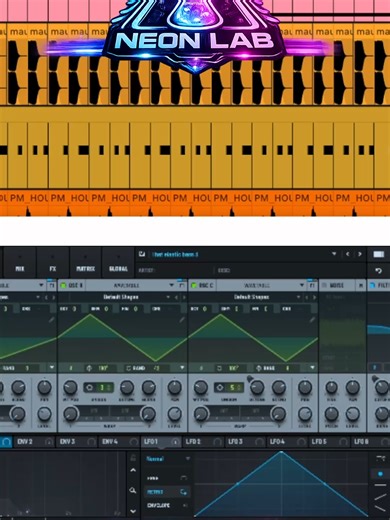Viewport: 390px width, 520px height.
Task: Open OSC B oscillator type dropdown
Action: tap(171, 285)
